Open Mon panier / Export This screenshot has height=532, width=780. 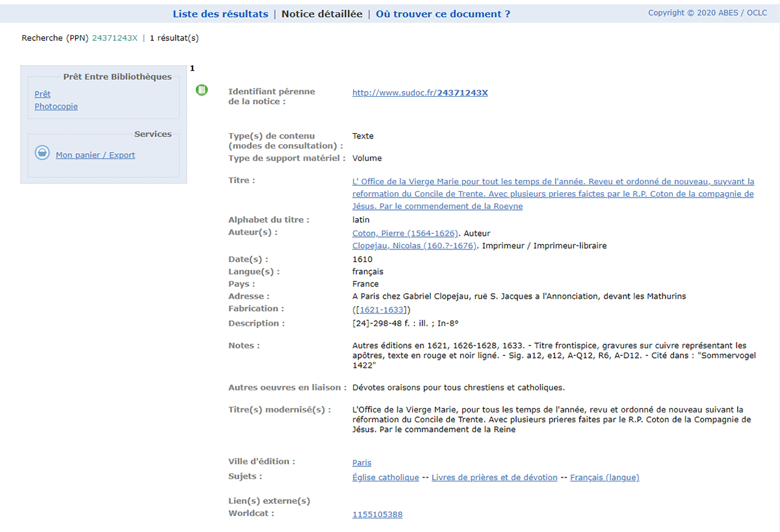pos(96,155)
